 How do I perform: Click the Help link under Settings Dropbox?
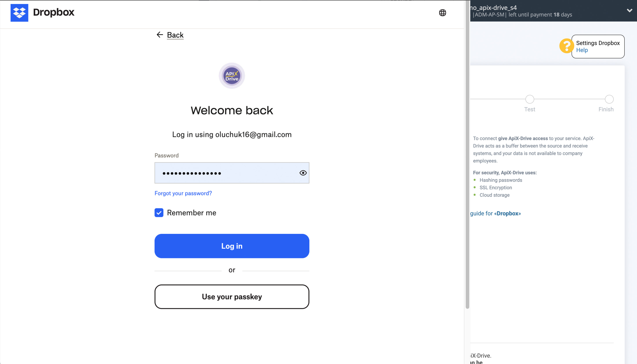pyautogui.click(x=582, y=50)
